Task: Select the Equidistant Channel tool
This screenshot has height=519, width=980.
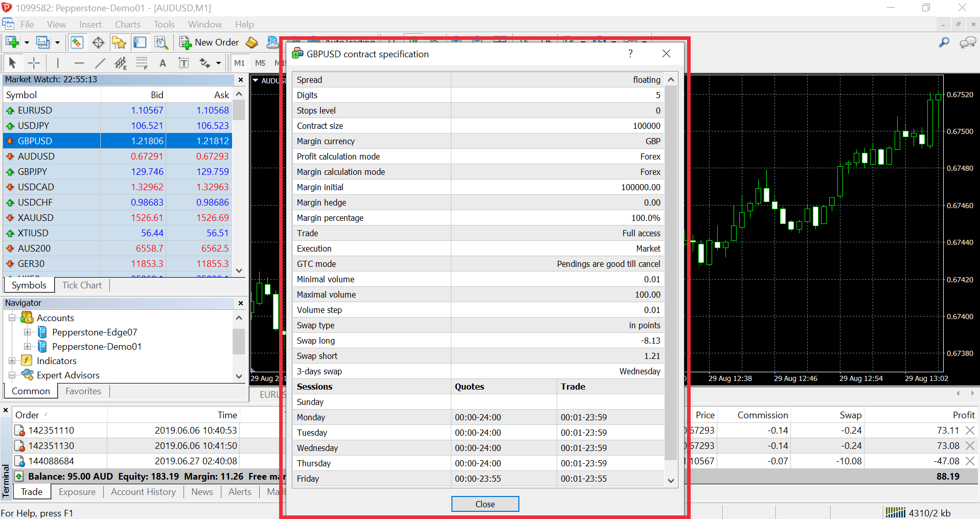Action: click(121, 63)
